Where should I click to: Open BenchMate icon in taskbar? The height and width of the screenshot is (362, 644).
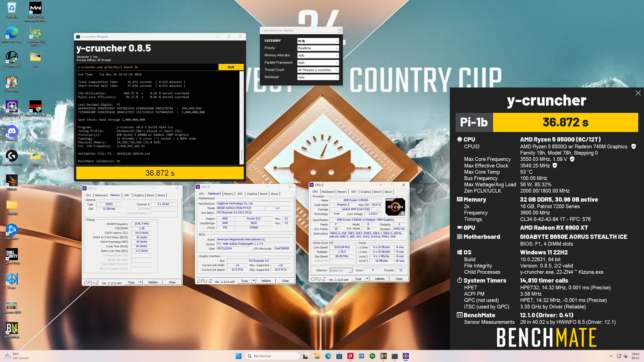[383, 356]
